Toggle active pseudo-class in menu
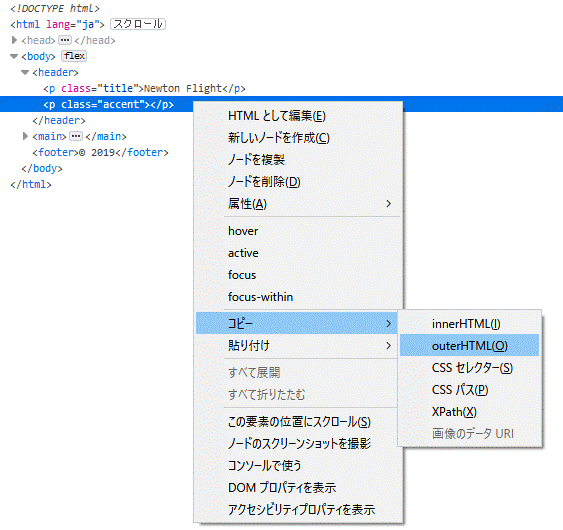This screenshot has width=563, height=530. [298, 253]
